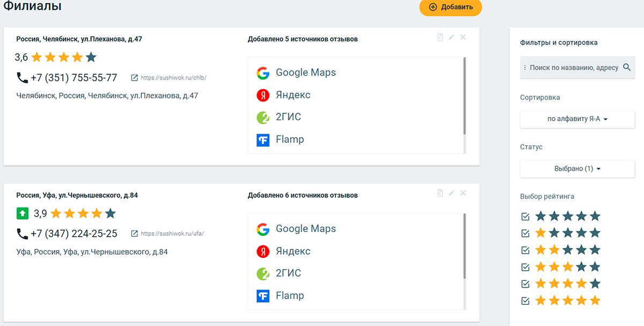644x326 pixels.
Task: Click the external link icon before sushiwok.ru/ufa
Action: pos(135,234)
